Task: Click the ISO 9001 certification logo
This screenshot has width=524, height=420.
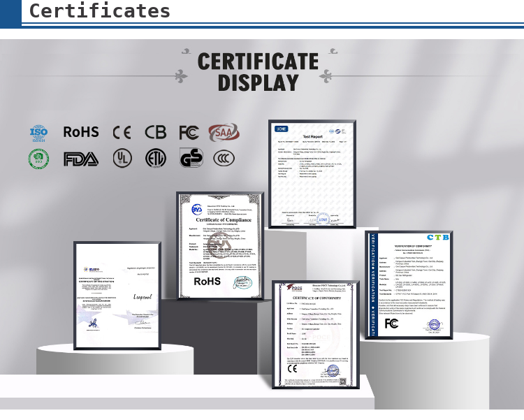Action: click(38, 133)
